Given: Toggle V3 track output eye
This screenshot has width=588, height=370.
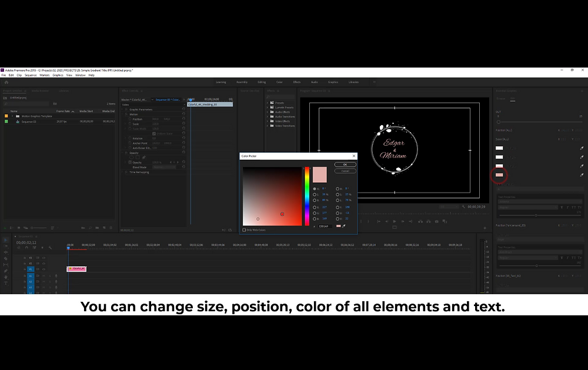Looking at the screenshot, I should (44, 258).
